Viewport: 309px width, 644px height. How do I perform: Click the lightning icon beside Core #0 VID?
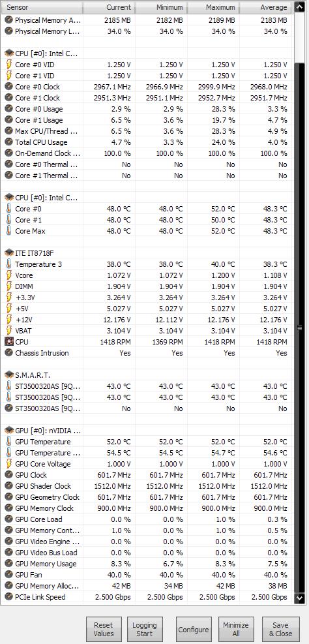[x=8, y=65]
